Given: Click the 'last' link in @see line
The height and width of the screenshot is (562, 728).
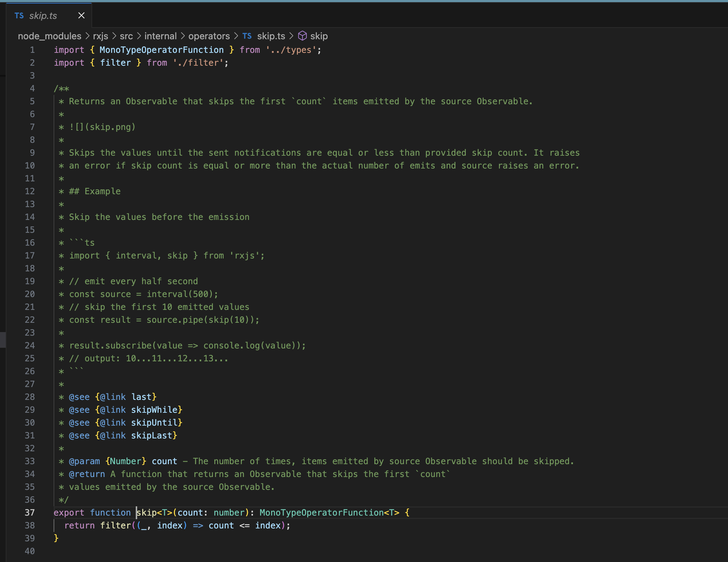Looking at the screenshot, I should 141,397.
